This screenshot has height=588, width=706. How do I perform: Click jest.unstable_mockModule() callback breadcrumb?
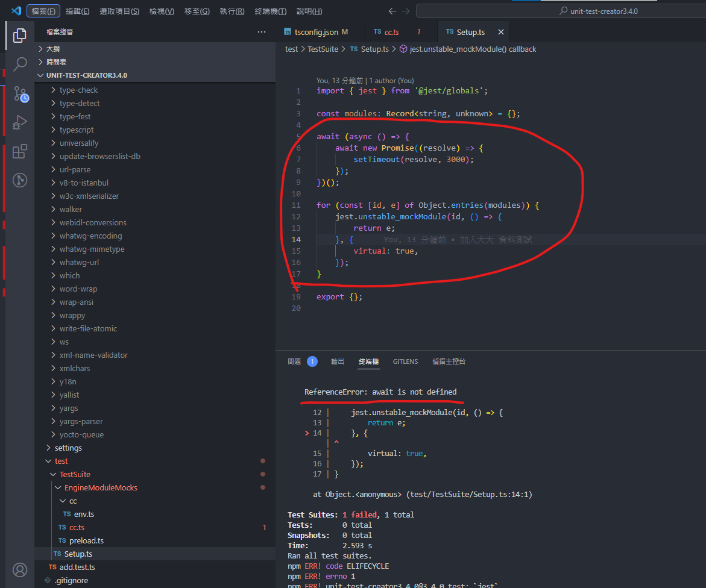[x=473, y=49]
